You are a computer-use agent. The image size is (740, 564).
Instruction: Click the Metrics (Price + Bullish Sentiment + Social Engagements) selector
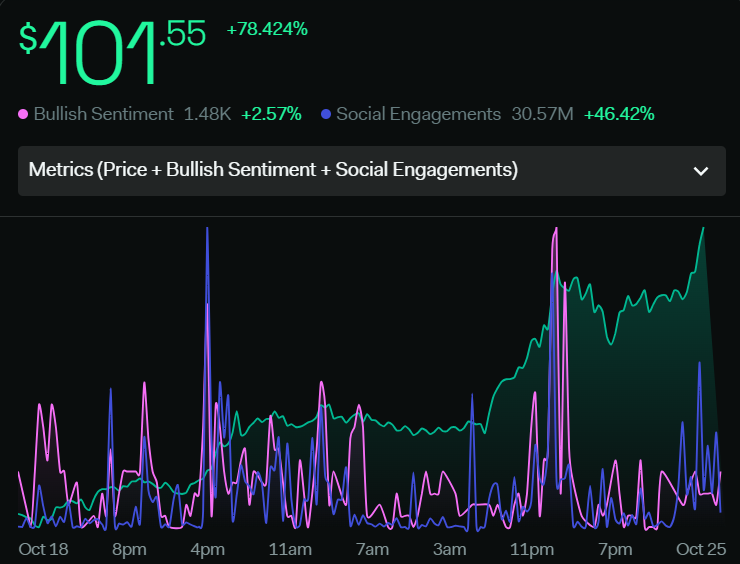point(372,171)
